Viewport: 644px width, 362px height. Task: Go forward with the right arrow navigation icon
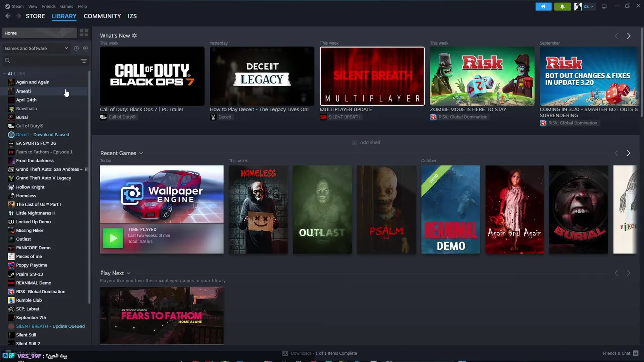point(19,16)
